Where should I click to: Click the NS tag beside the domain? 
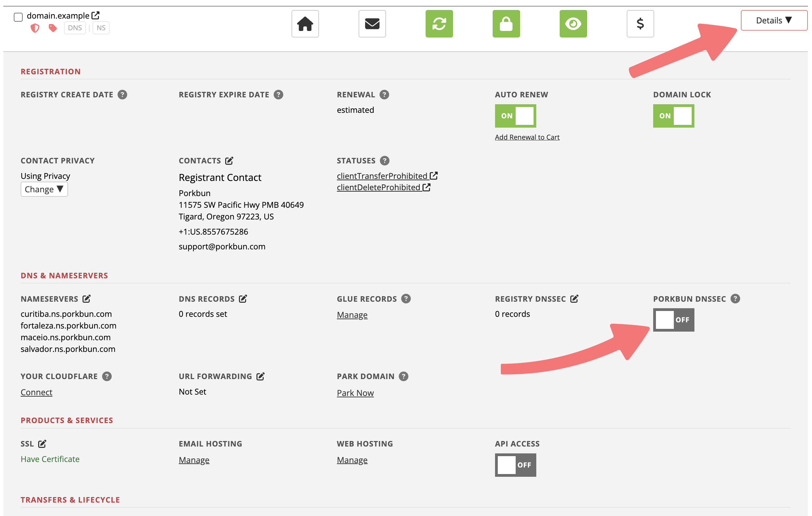[x=101, y=28]
